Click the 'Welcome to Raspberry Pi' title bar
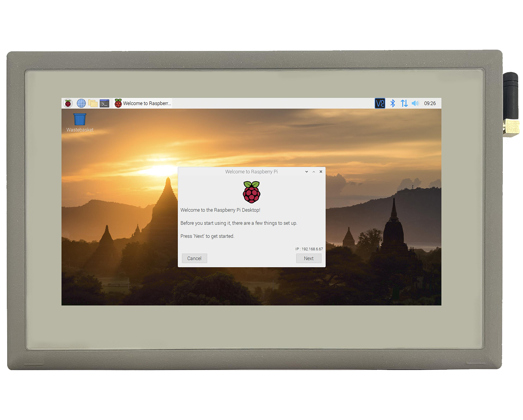523x420 pixels. click(251, 172)
